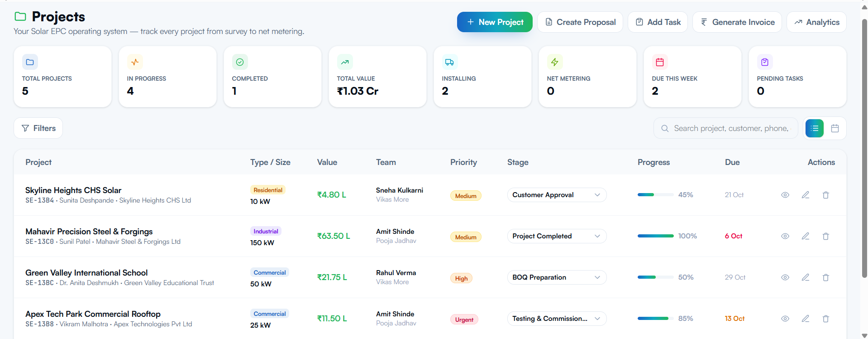View Green Valley International School details
This screenshot has width=868, height=339.
coord(785,277)
